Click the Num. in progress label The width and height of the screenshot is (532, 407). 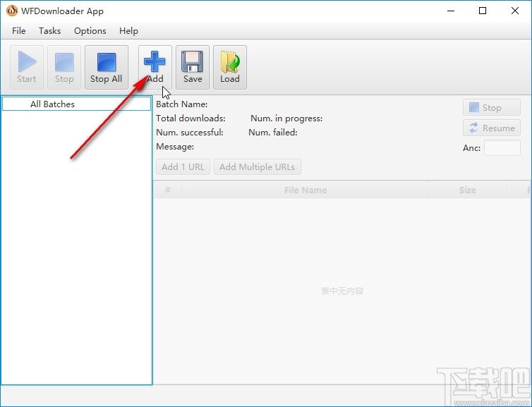(286, 119)
